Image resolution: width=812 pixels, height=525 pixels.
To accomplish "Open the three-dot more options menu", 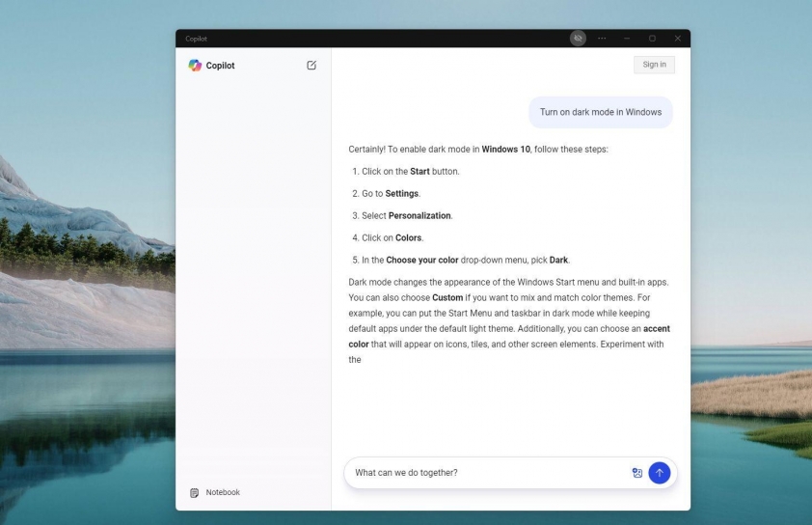I will (x=603, y=39).
